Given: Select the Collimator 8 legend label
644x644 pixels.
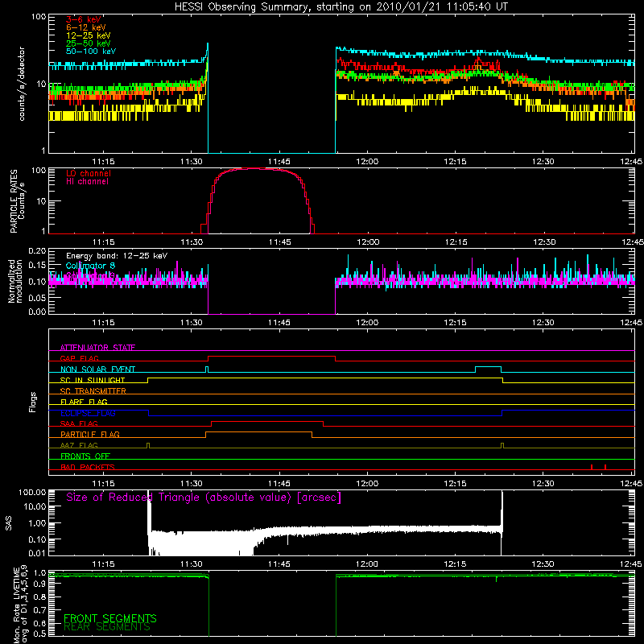Looking at the screenshot, I should point(90,266).
